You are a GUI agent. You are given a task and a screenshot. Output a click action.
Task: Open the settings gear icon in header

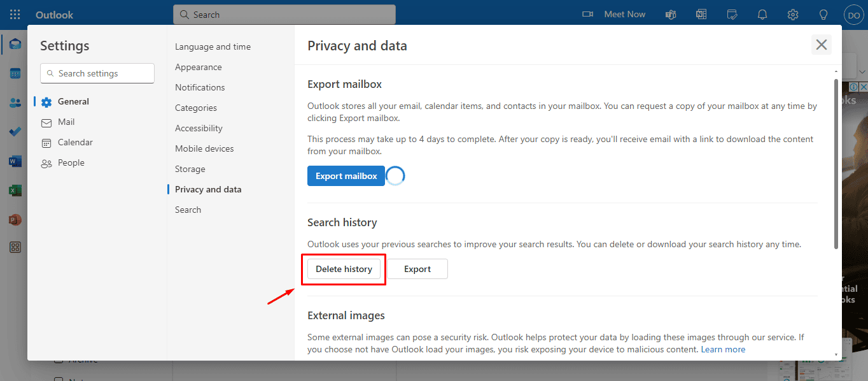(x=793, y=14)
